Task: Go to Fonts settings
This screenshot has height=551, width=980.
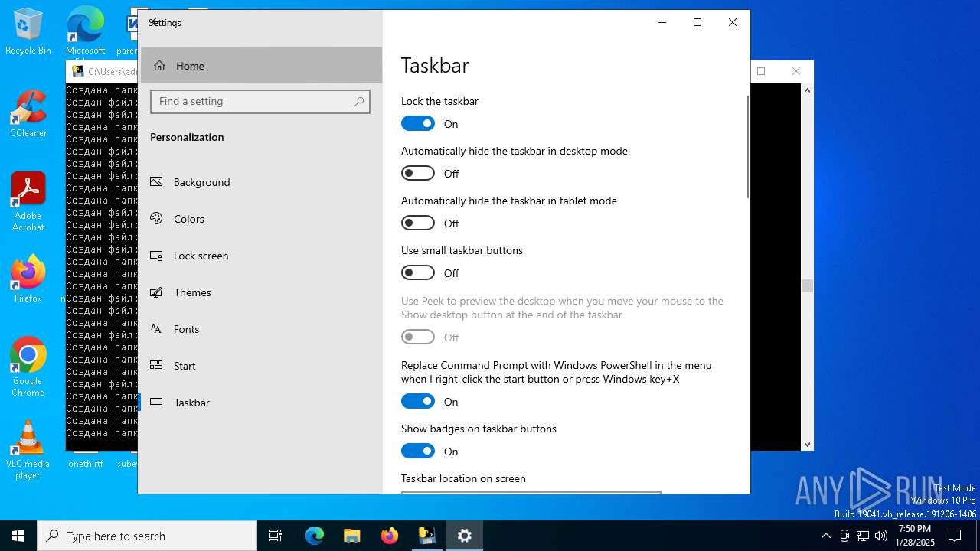Action: (x=260, y=329)
